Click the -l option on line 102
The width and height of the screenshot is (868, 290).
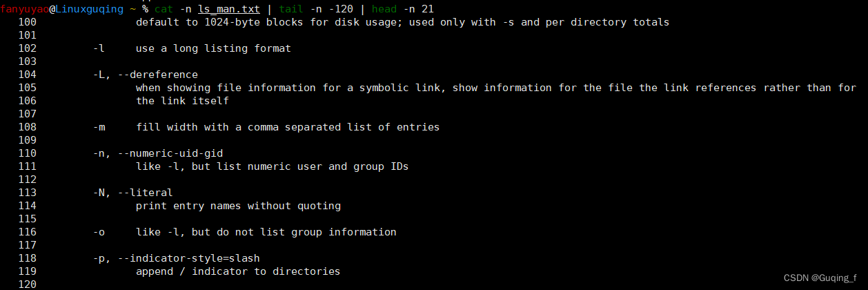[99, 48]
